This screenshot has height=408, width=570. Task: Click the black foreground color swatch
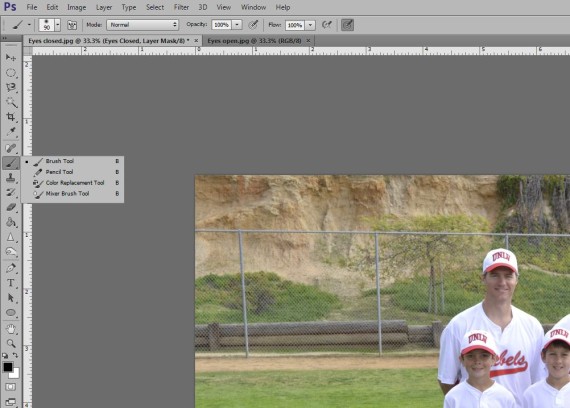coord(7,367)
